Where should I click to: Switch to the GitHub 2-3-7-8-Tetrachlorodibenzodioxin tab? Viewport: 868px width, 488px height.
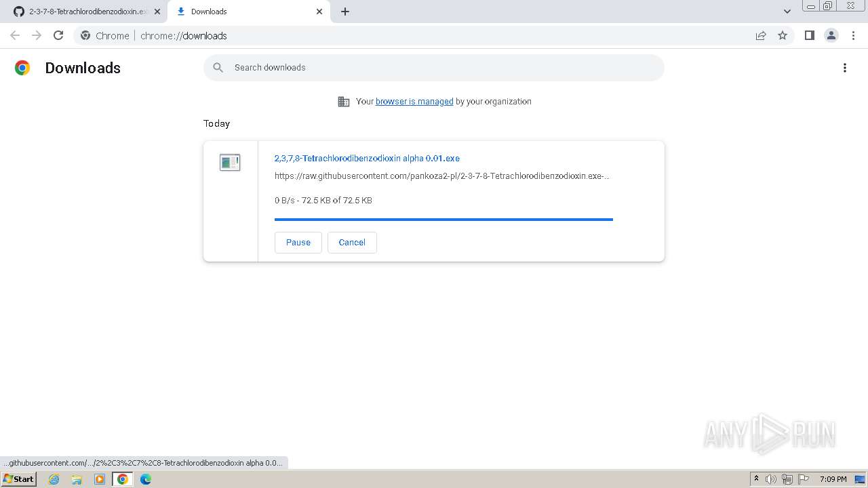(x=84, y=12)
